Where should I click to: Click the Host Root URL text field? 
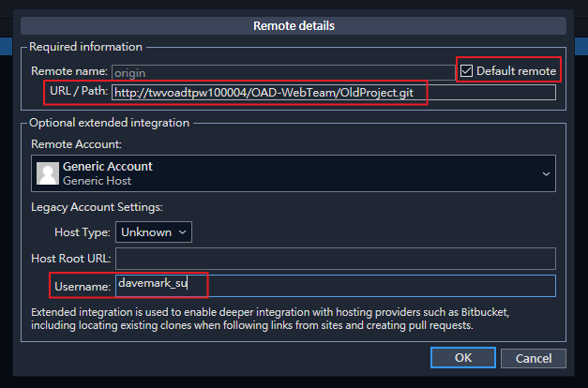[x=335, y=259]
